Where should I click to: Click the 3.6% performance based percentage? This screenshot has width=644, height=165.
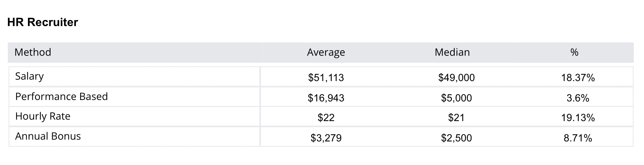(x=578, y=98)
